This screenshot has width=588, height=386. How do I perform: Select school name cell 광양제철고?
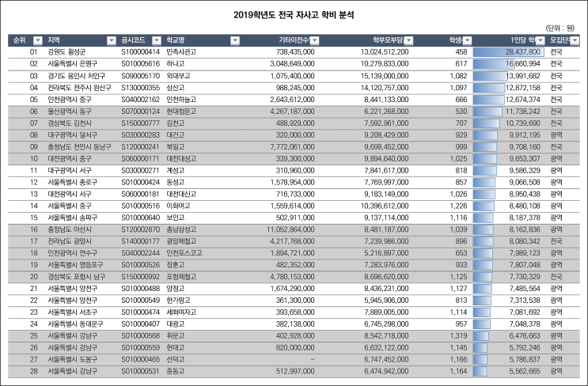[181, 241]
